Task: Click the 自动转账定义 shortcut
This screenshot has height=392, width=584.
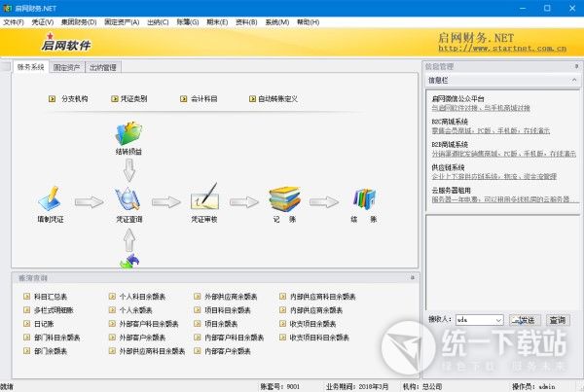Action: coord(276,99)
